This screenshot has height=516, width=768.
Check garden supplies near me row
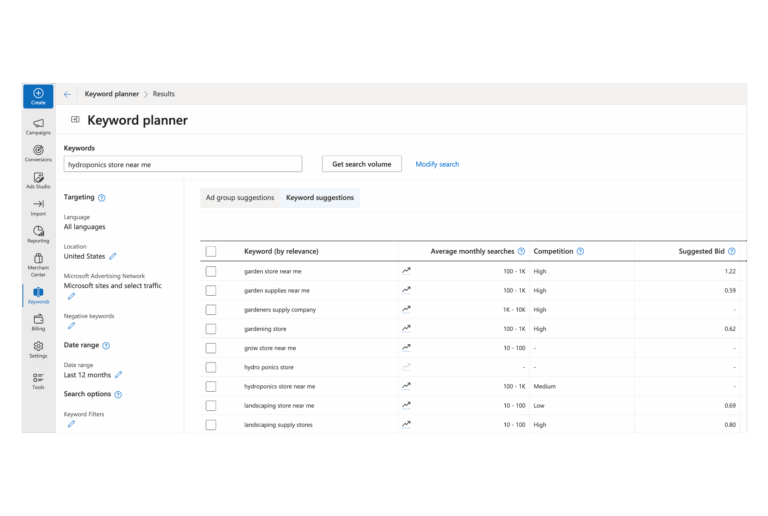[211, 290]
